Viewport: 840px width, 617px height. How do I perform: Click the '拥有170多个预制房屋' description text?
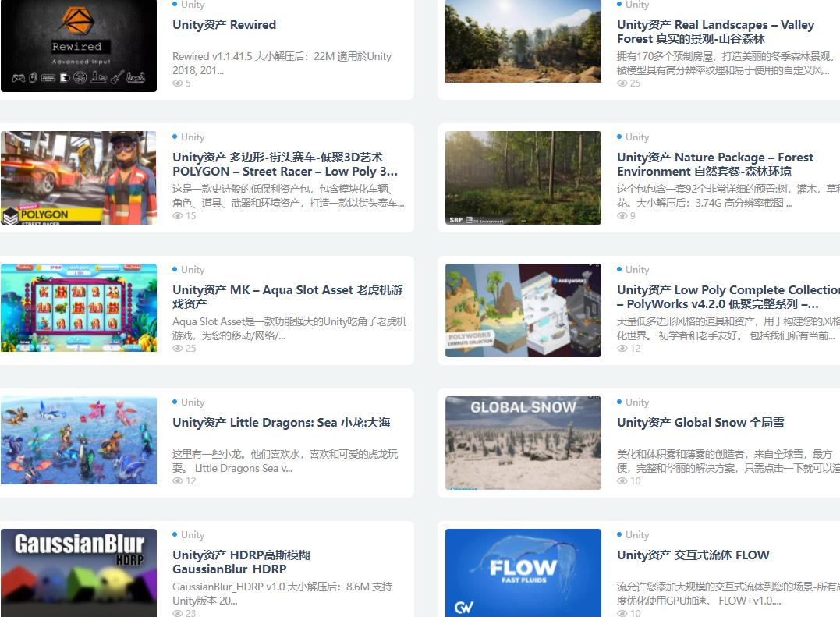pyautogui.click(x=726, y=63)
